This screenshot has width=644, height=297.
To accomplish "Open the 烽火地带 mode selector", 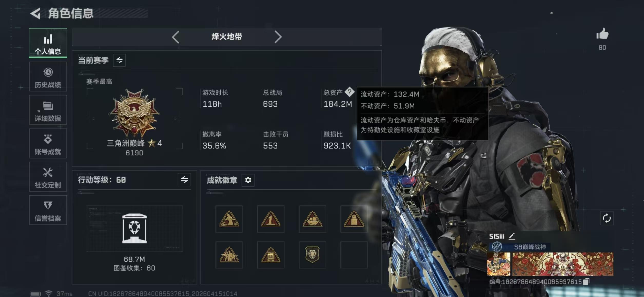I will point(227,37).
